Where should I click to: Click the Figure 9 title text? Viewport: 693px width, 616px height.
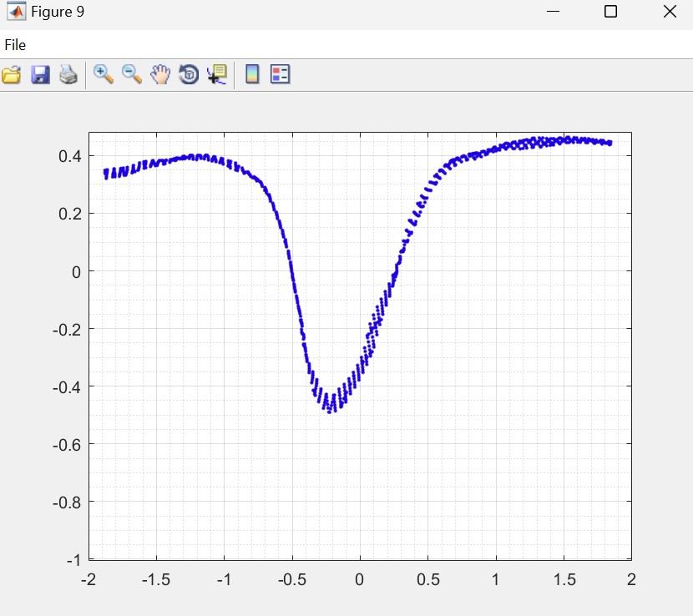tap(58, 12)
